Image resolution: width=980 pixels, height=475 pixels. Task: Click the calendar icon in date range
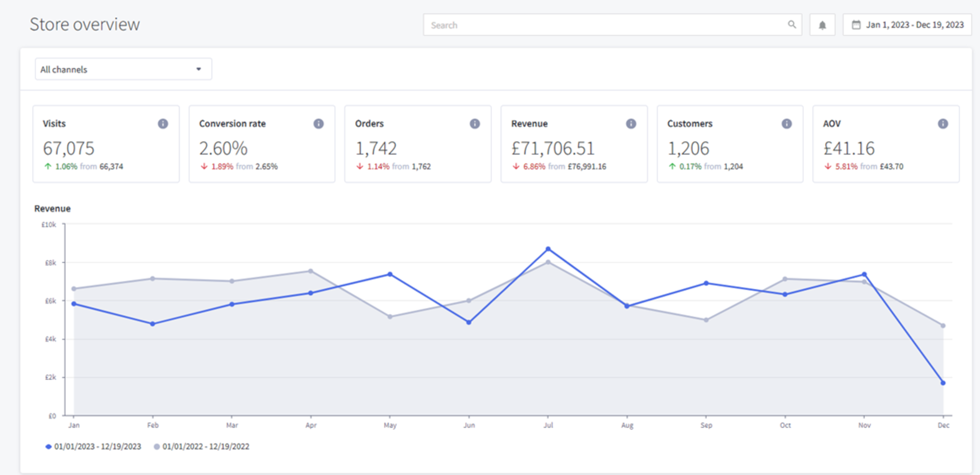(x=856, y=24)
